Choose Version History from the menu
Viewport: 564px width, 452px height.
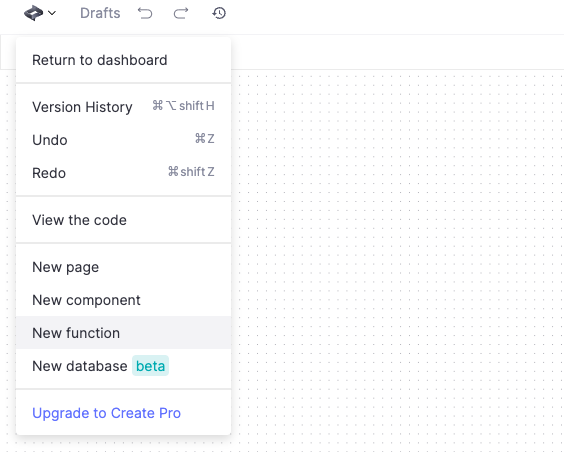(x=123, y=107)
